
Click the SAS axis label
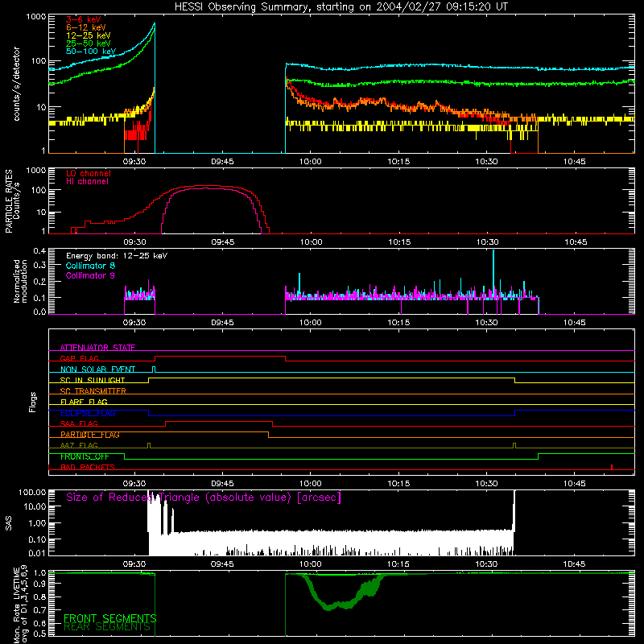[9, 522]
